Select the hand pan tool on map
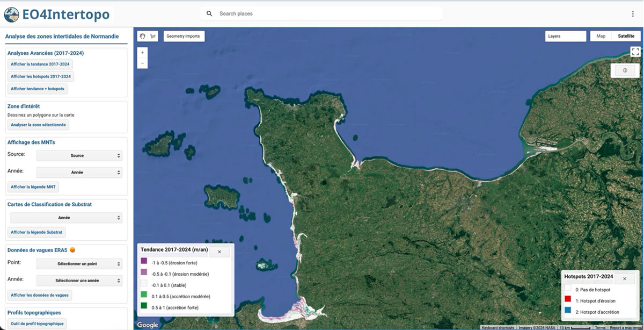This screenshot has width=644, height=330. [143, 36]
